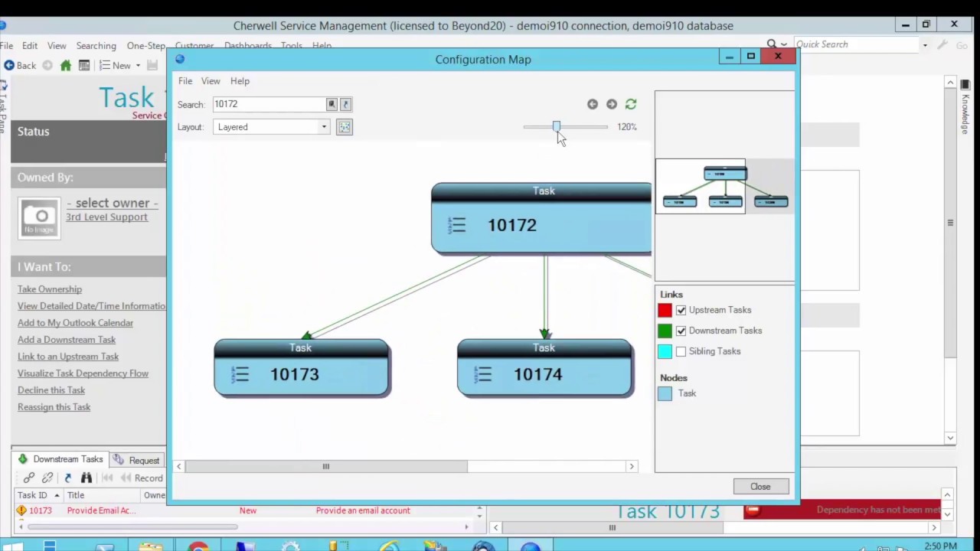This screenshot has width=980, height=551.
Task: Open Help menu in Configuration Map
Action: coord(240,81)
